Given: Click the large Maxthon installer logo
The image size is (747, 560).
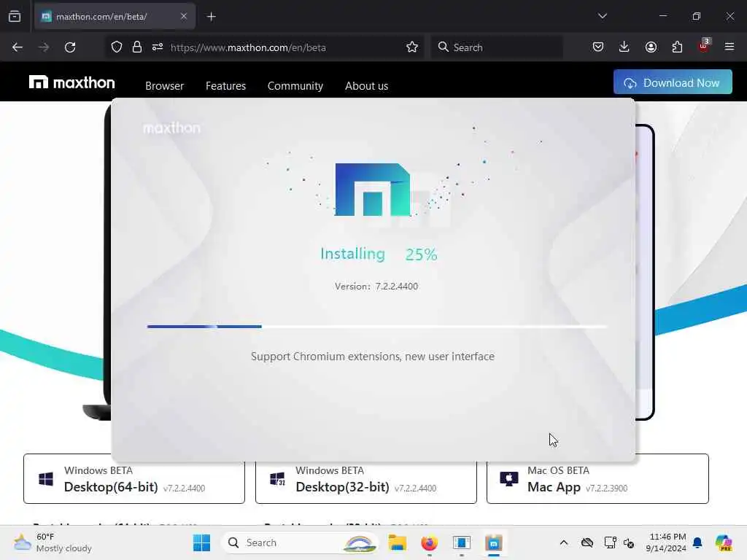Looking at the screenshot, I should [373, 190].
